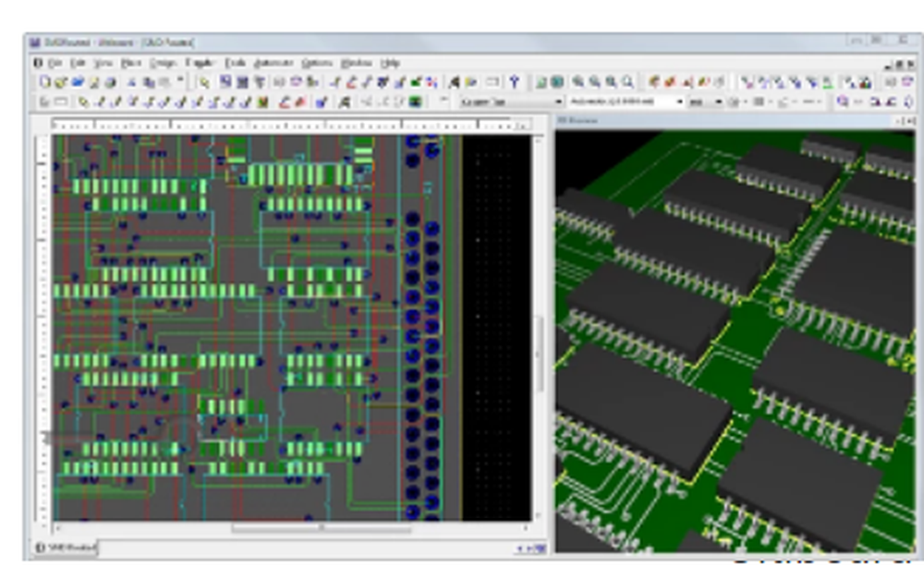Click the colorful chart icon near top-right
924x565 pixels.
pyautogui.click(x=865, y=82)
